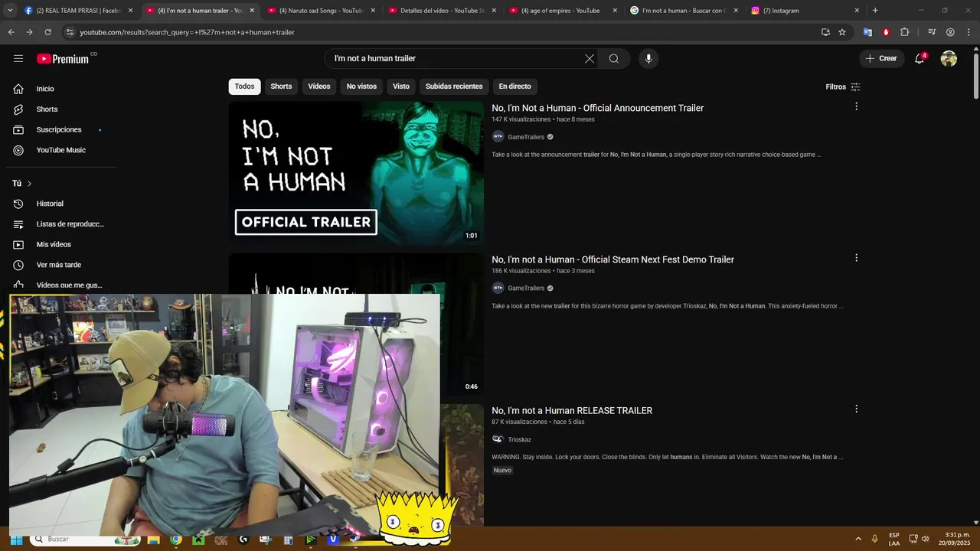Image resolution: width=980 pixels, height=551 pixels.
Task: Select the Vídeos filter chip
Action: [319, 86]
